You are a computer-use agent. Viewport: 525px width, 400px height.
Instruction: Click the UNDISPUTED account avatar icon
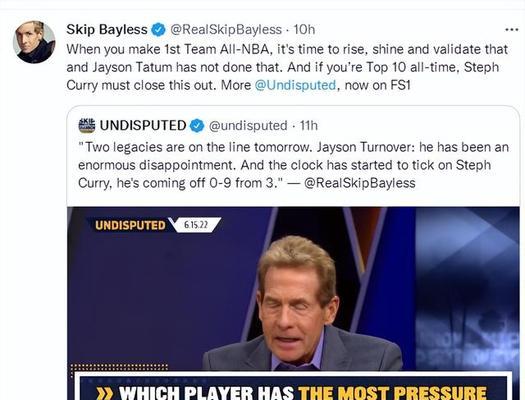(x=87, y=126)
